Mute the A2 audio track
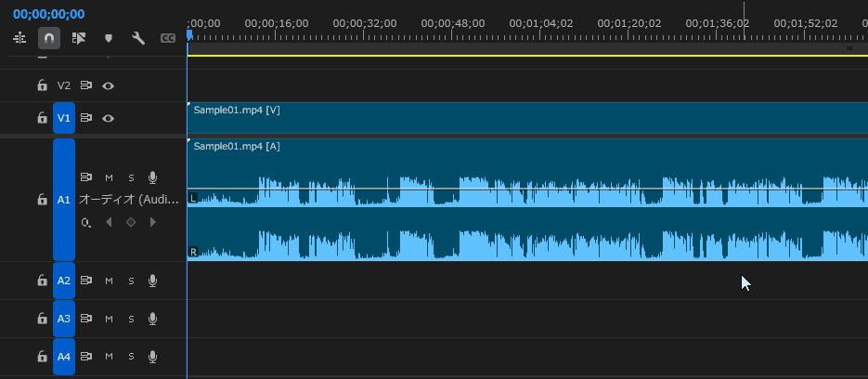The height and width of the screenshot is (379, 868). (109, 281)
